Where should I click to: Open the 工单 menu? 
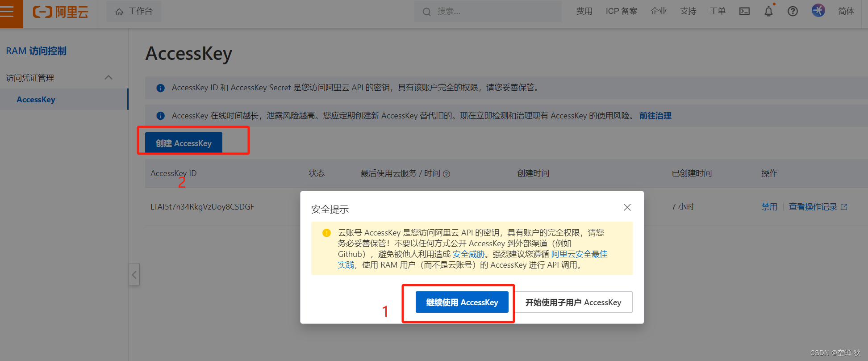click(x=718, y=11)
